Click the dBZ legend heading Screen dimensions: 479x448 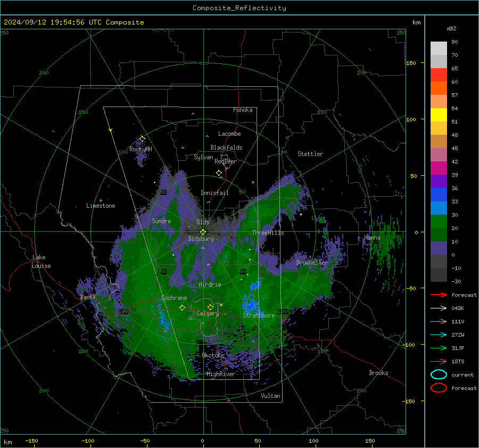[451, 29]
